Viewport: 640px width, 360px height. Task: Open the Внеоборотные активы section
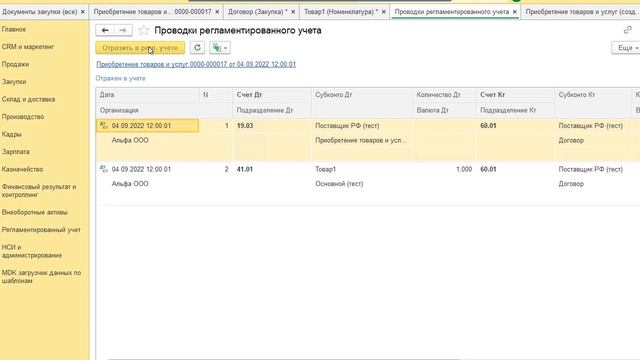tap(35, 212)
